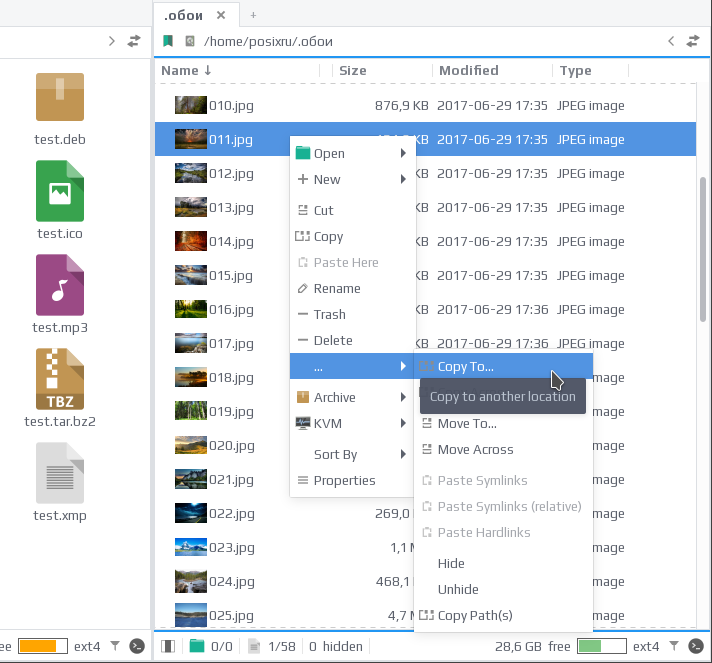Toggle the split-pane icon in the status bar

click(168, 646)
